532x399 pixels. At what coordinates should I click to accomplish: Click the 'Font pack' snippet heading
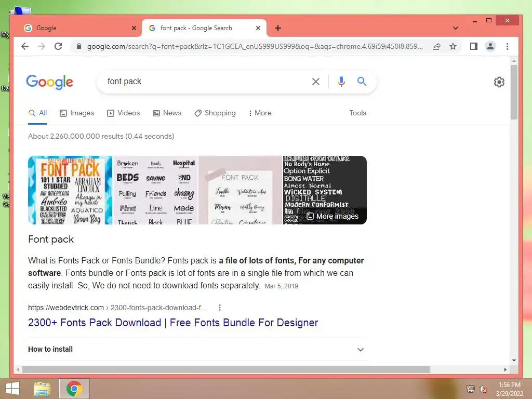pyautogui.click(x=51, y=239)
